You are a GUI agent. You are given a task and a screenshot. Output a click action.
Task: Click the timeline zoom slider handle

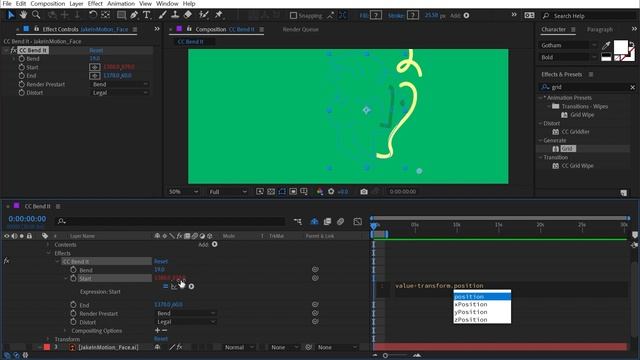pyautogui.click(x=385, y=356)
